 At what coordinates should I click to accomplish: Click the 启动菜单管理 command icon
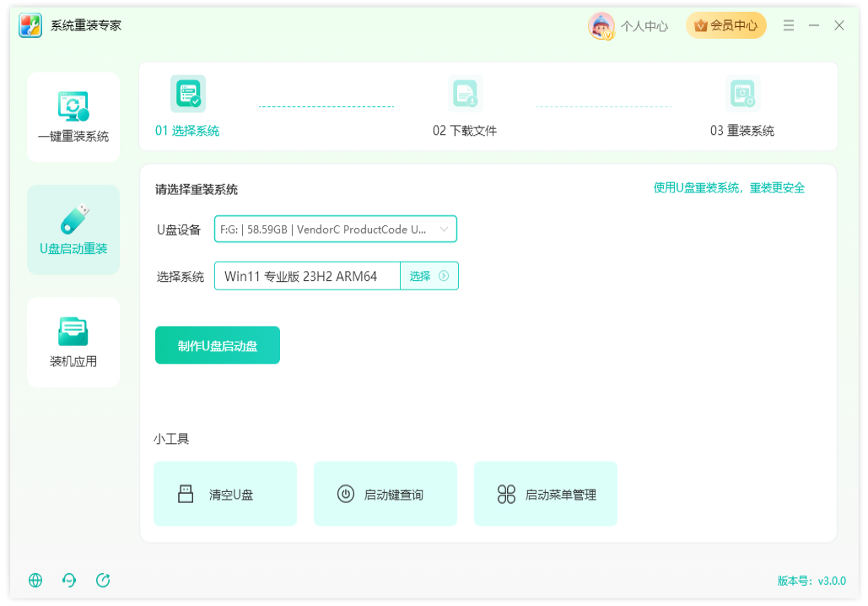coord(506,494)
